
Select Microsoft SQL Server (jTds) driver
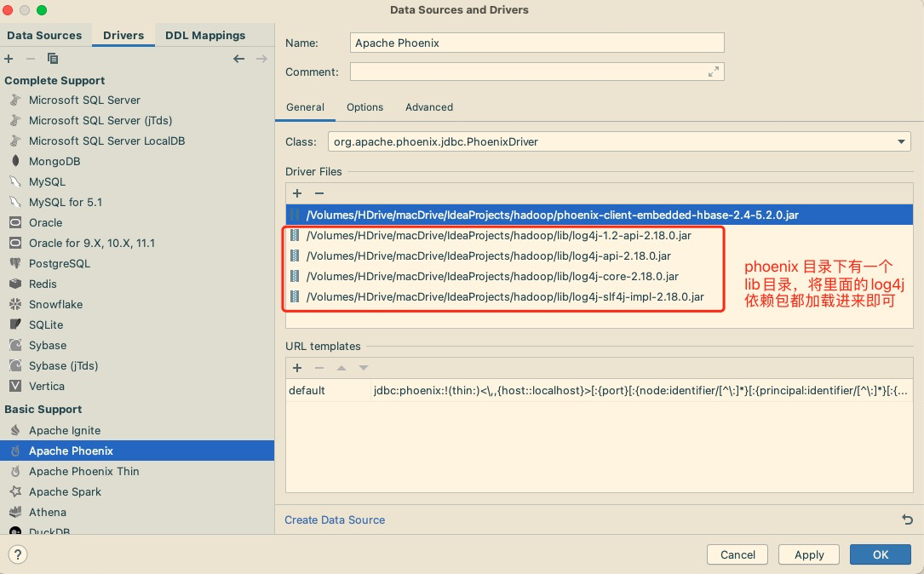point(137,120)
